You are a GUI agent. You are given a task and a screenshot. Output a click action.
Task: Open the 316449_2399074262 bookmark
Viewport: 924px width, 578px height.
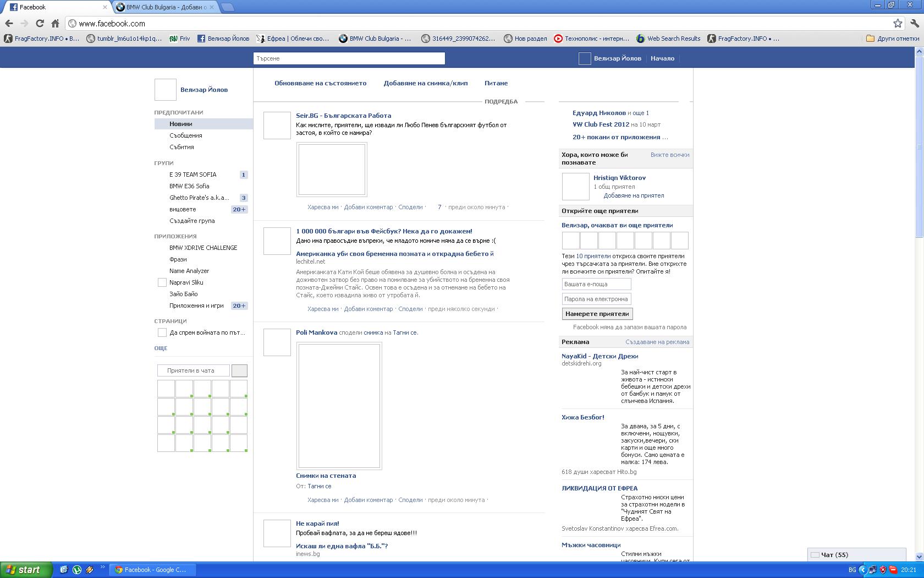tap(458, 39)
